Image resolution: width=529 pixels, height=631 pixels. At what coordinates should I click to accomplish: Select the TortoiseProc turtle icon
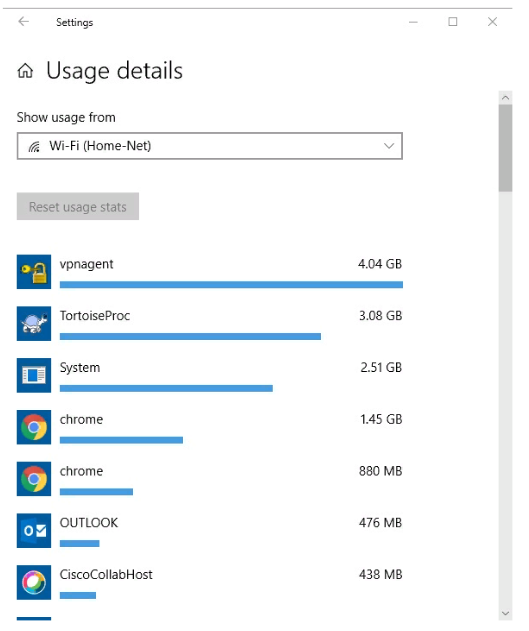34,324
